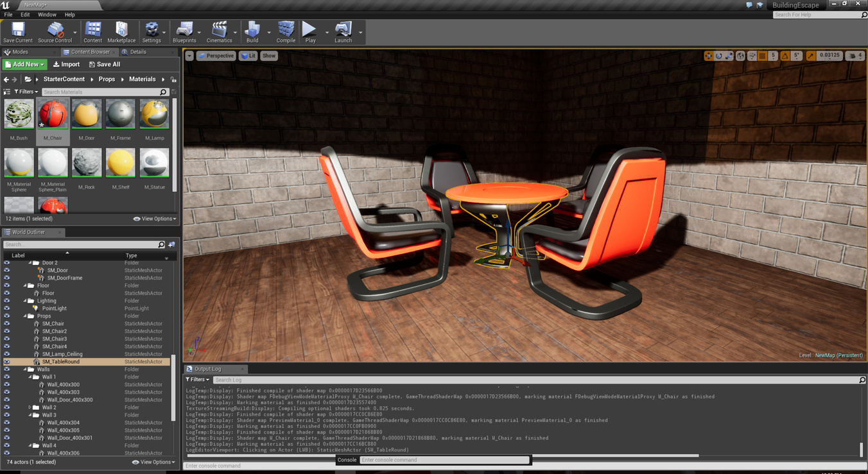Screen dimensions: 868x474
Task: Click the Save Current toolbar icon
Action: tap(17, 32)
